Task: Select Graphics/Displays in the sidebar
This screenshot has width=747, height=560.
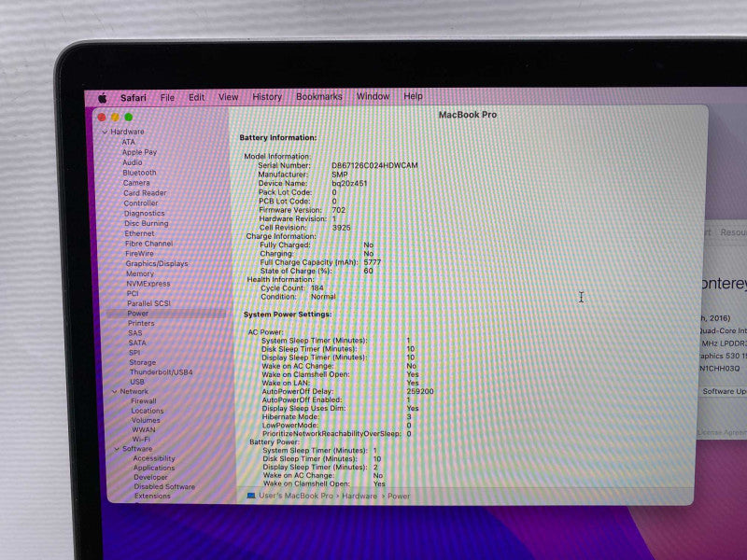Action: point(157,263)
